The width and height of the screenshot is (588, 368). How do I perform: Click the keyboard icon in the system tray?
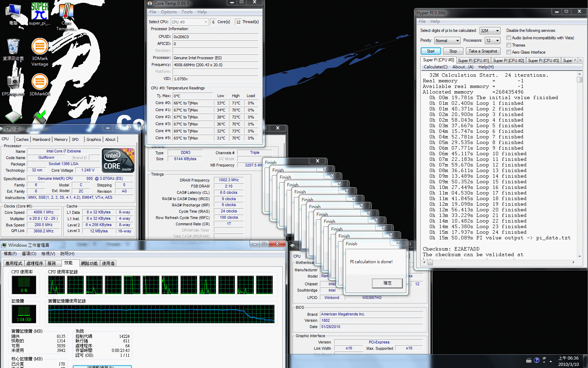(x=529, y=360)
